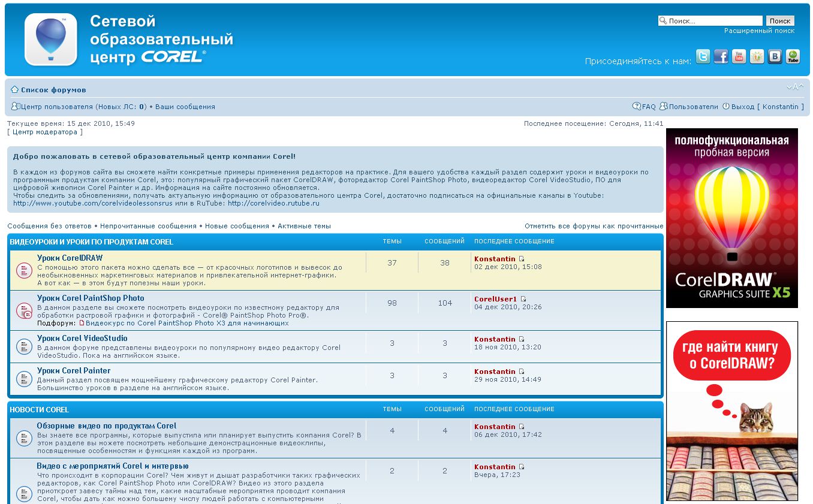Open the CorelDRAW Graphics Suite X5 trial banner
Screen dimensions: 813x504
tap(731, 218)
